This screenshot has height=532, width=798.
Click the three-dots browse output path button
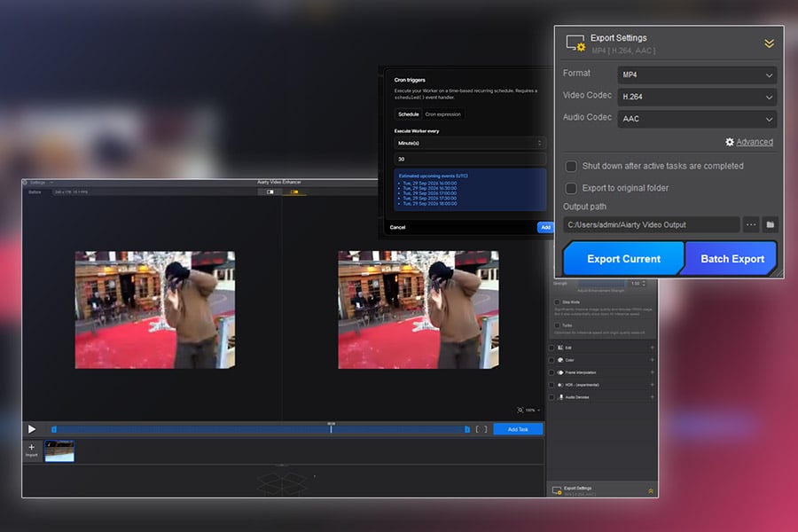click(x=751, y=224)
